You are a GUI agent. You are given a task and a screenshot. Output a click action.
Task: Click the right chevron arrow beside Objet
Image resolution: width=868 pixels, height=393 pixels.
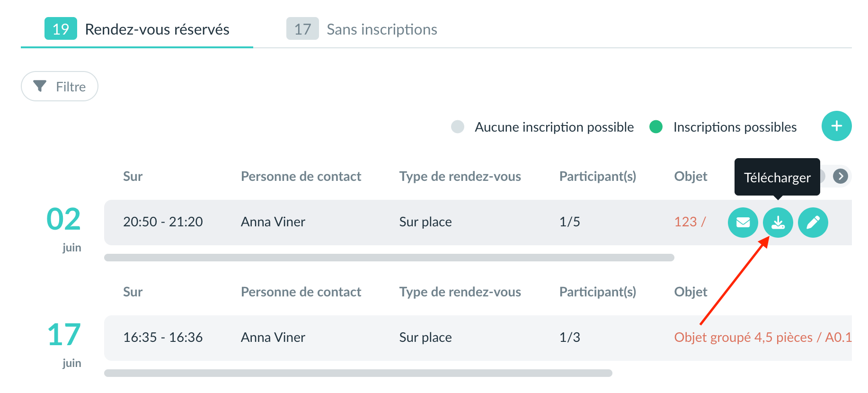[840, 176]
